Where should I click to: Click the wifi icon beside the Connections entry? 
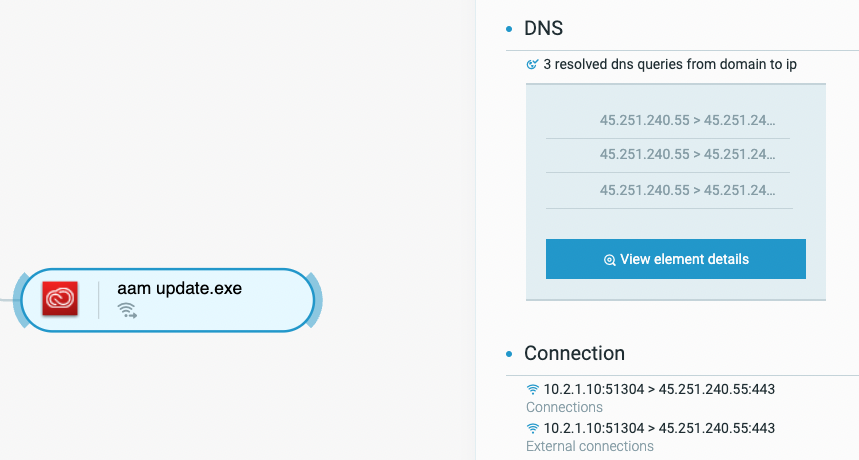532,389
